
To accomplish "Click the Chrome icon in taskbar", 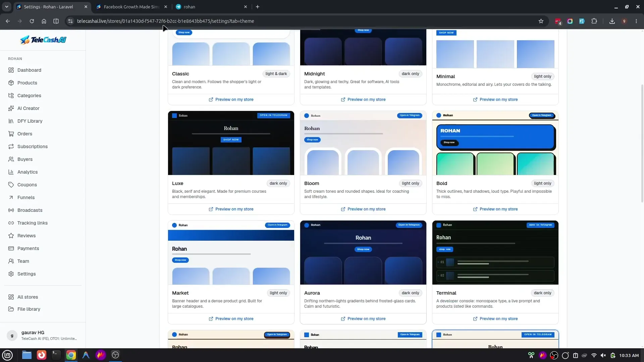I will [71, 355].
